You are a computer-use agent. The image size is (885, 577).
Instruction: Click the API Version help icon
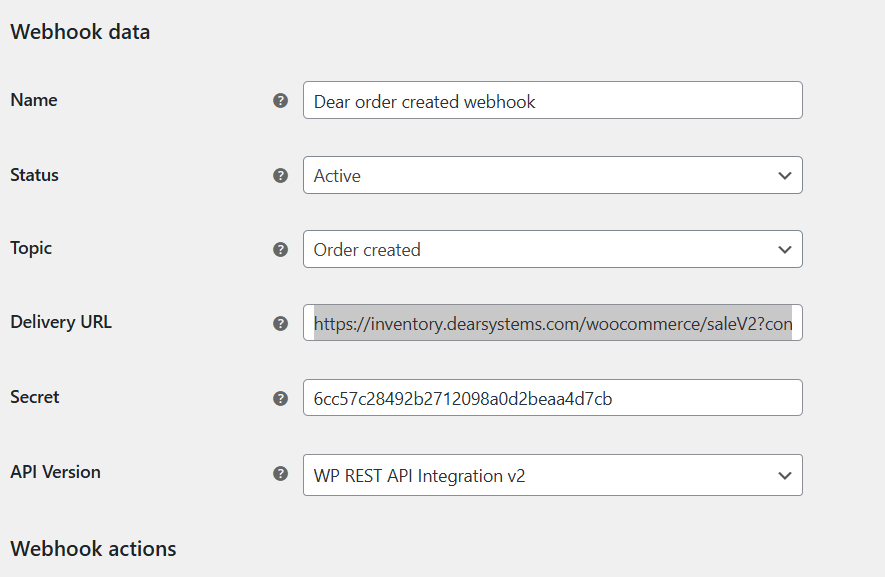[280, 473]
